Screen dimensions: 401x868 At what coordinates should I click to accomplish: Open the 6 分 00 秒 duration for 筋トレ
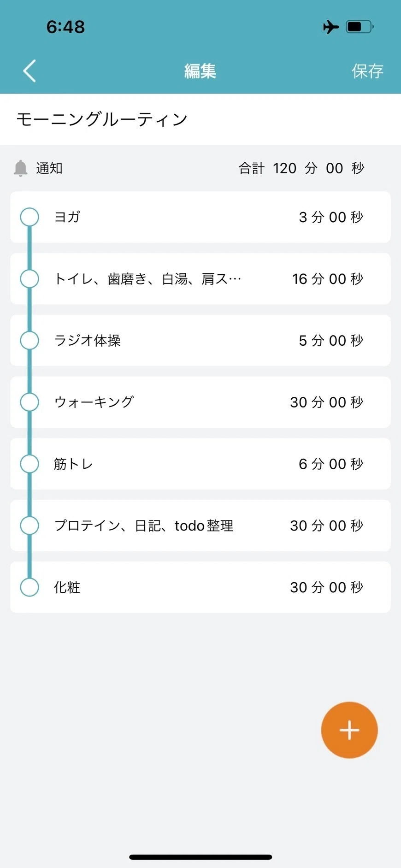(x=331, y=464)
